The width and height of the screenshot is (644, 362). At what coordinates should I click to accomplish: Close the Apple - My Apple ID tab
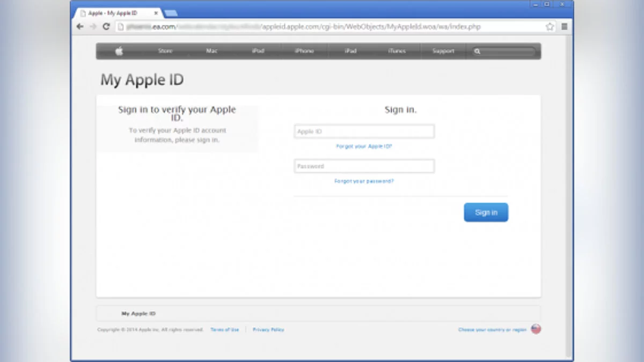click(x=156, y=13)
